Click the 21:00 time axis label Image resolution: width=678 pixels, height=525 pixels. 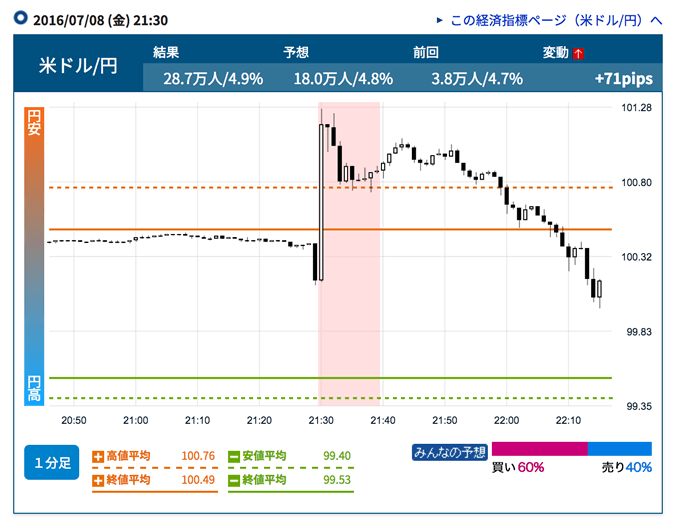click(x=135, y=420)
